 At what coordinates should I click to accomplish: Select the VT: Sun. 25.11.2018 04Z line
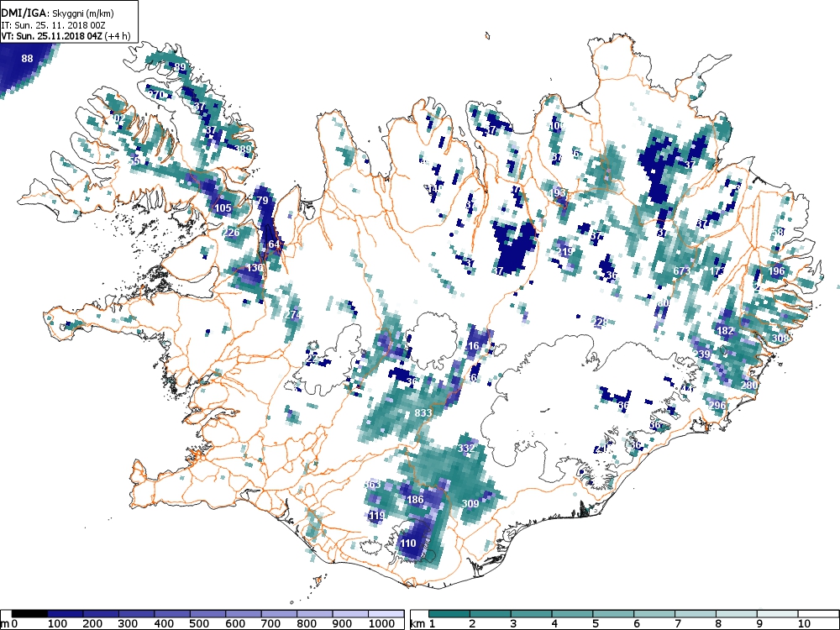coord(66,36)
